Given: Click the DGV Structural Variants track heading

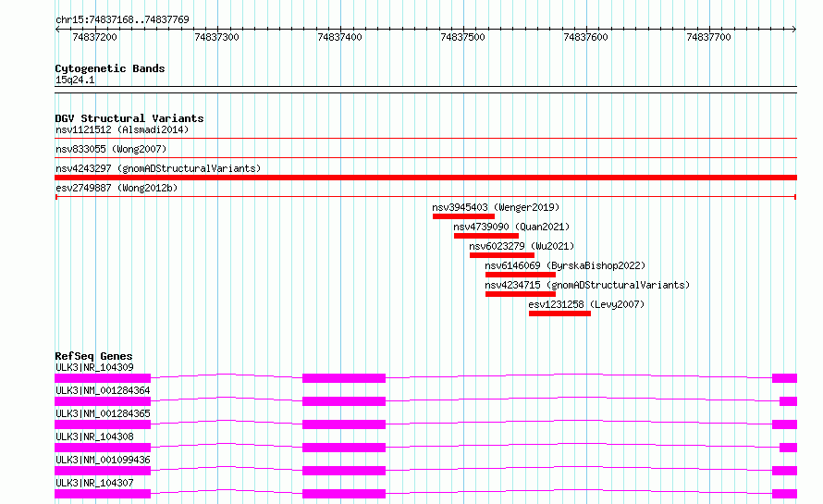Looking at the screenshot, I should [129, 118].
